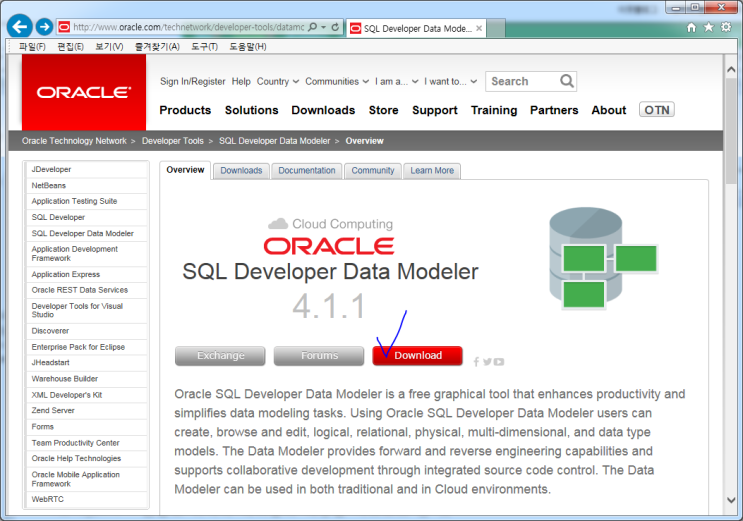This screenshot has width=743, height=521.
Task: Open Training in main navigation
Action: pyautogui.click(x=494, y=110)
